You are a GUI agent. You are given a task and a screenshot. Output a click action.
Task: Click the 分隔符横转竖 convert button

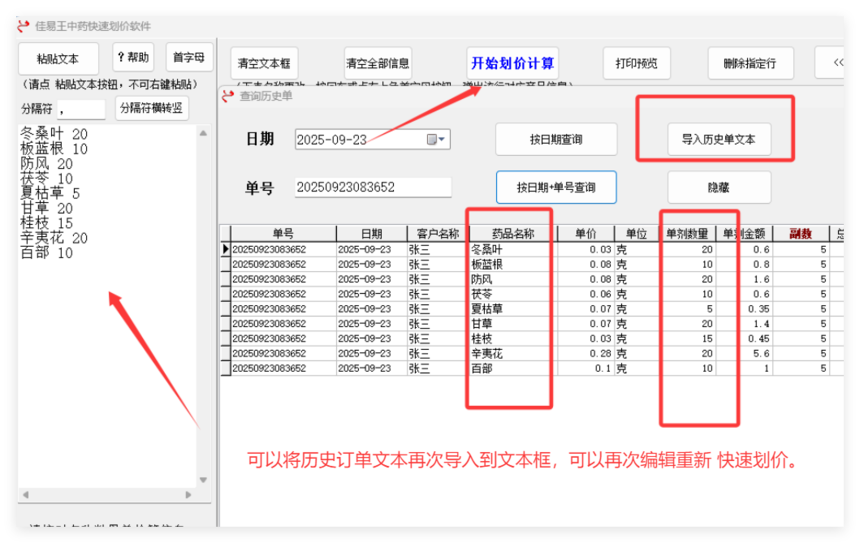[x=151, y=108]
